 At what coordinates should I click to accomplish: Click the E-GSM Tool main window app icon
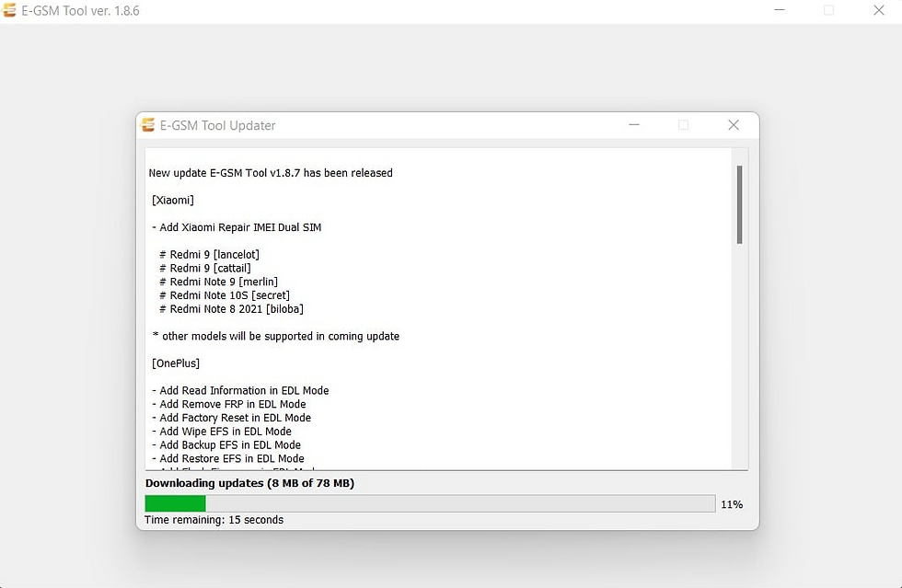tap(9, 10)
